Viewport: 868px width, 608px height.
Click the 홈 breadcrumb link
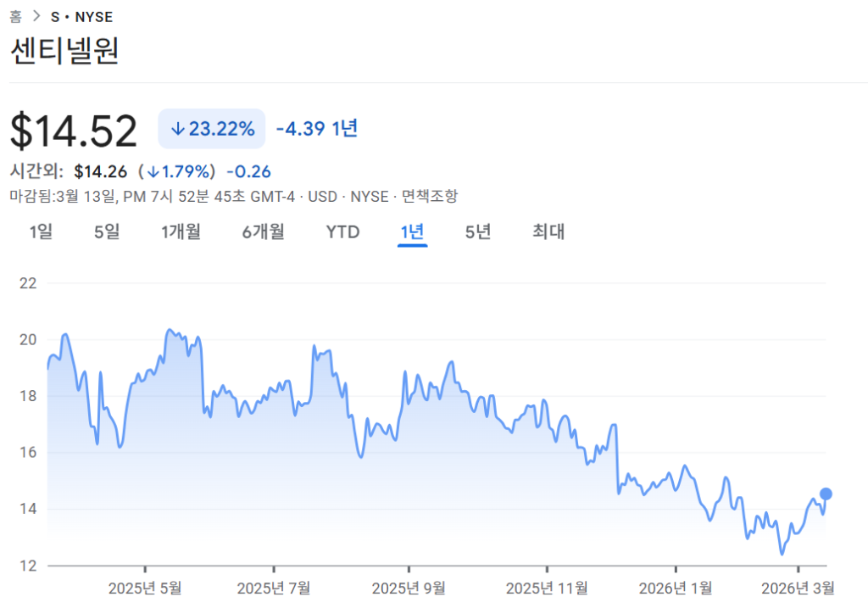[15, 16]
